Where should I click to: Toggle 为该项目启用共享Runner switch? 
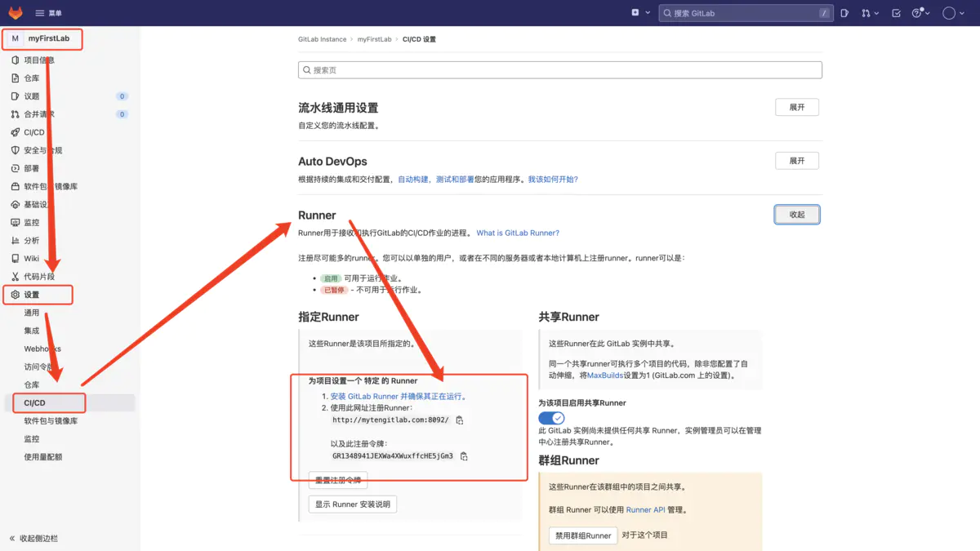551,418
